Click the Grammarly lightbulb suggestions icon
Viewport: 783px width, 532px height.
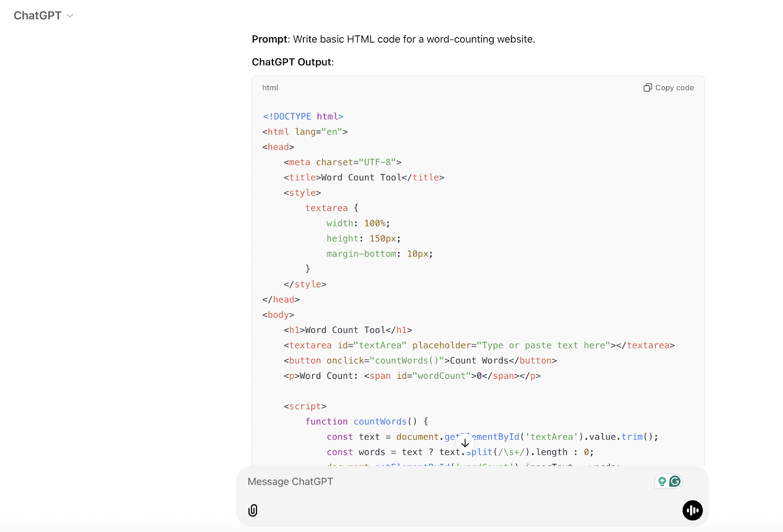tap(662, 481)
